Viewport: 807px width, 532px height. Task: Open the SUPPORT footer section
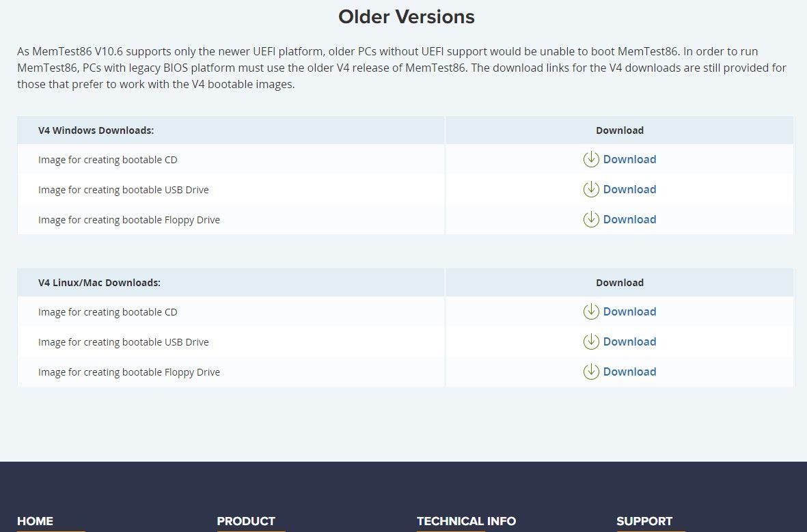[x=644, y=521]
